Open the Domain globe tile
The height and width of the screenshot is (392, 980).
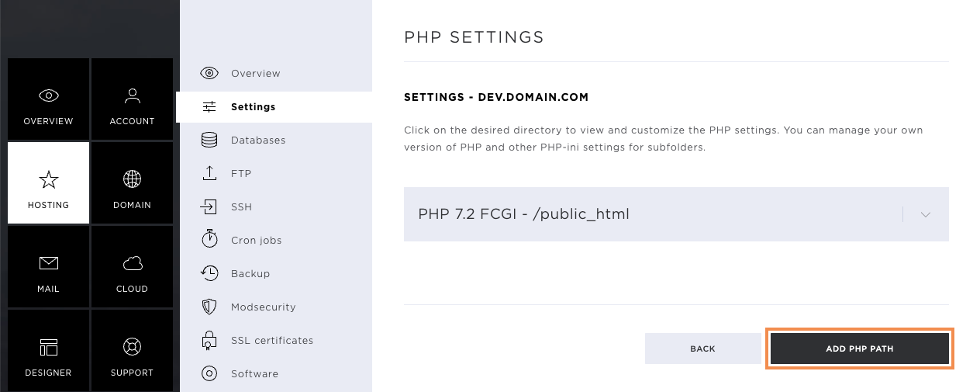click(x=132, y=183)
